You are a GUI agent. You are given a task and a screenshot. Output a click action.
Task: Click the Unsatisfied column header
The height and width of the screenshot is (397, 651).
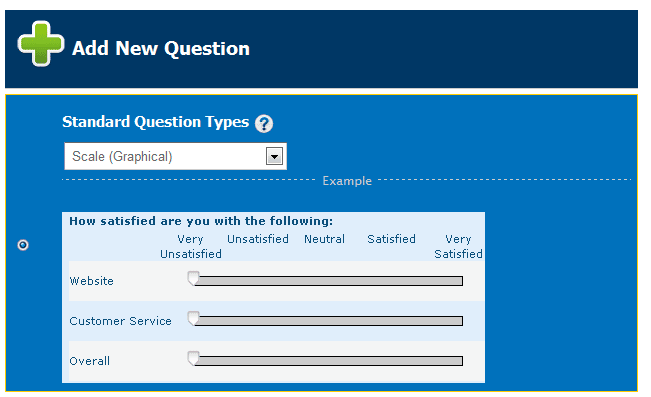click(x=258, y=239)
